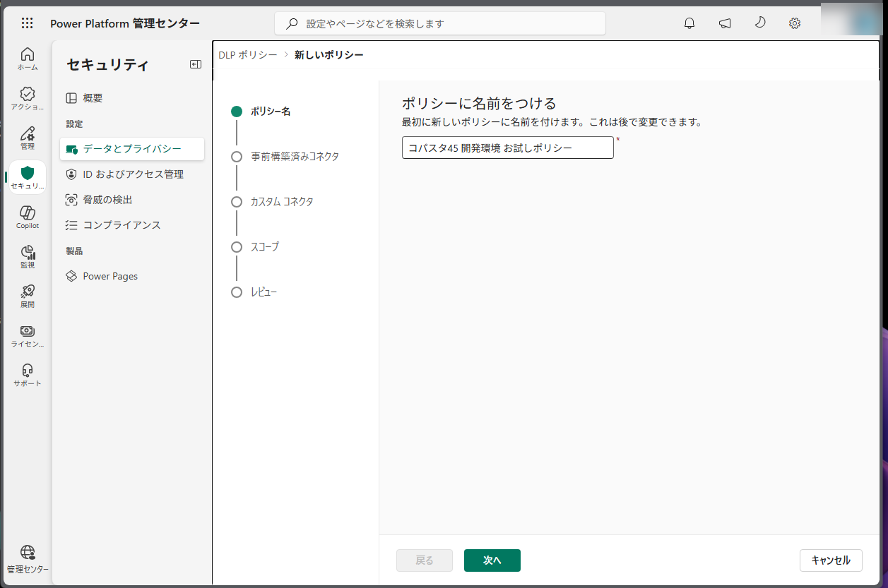Jump to レビュー wizard step
Image resolution: width=888 pixels, height=588 pixels.
[254, 292]
